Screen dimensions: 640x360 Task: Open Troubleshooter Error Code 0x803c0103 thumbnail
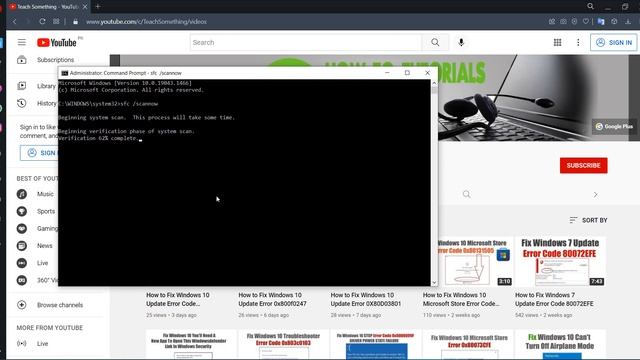point(283,345)
